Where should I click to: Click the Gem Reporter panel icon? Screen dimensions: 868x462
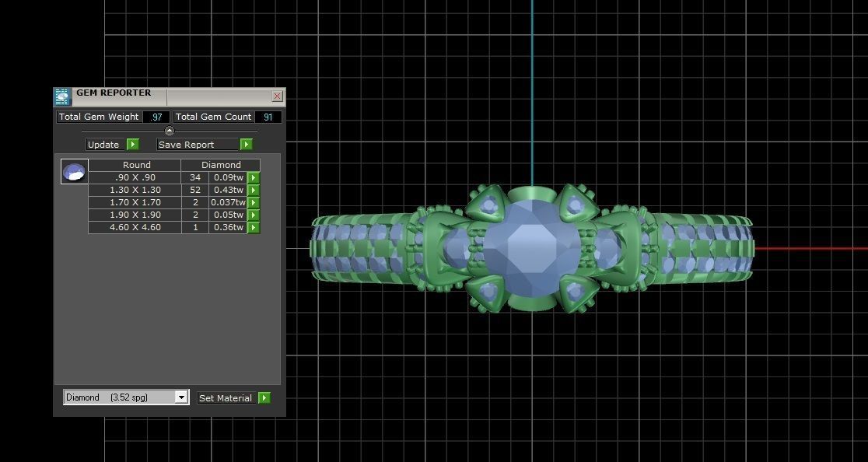pyautogui.click(x=62, y=96)
